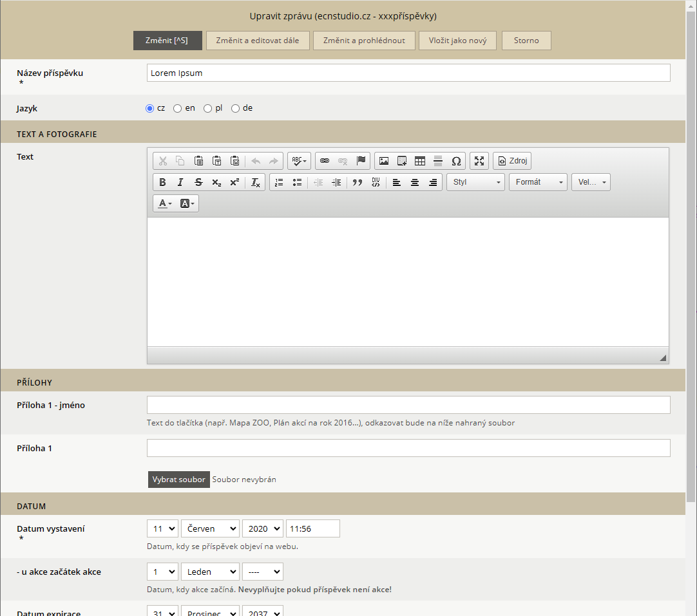
Task: Toggle bold formatting in the editor
Action: (162, 182)
